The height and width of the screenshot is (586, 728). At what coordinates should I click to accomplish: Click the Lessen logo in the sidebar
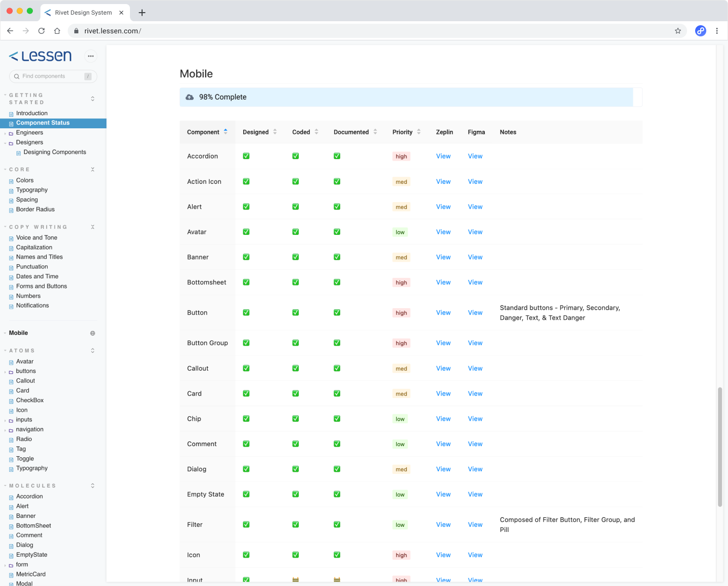tap(40, 56)
